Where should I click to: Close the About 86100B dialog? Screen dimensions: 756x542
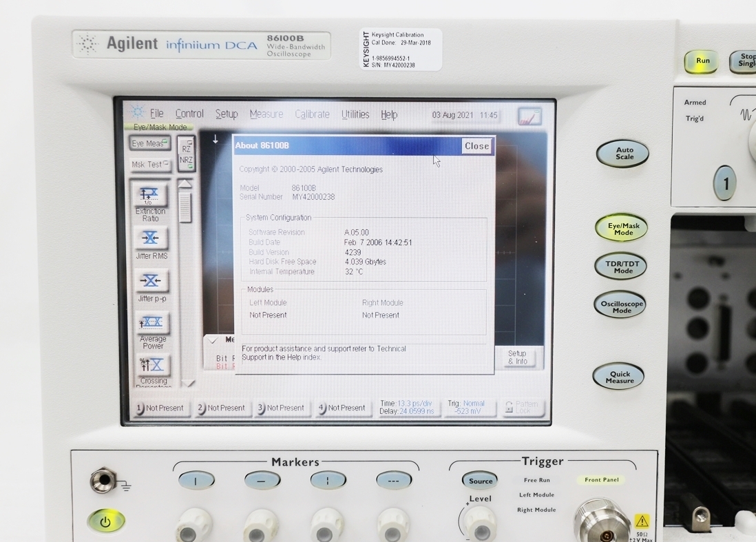[477, 146]
